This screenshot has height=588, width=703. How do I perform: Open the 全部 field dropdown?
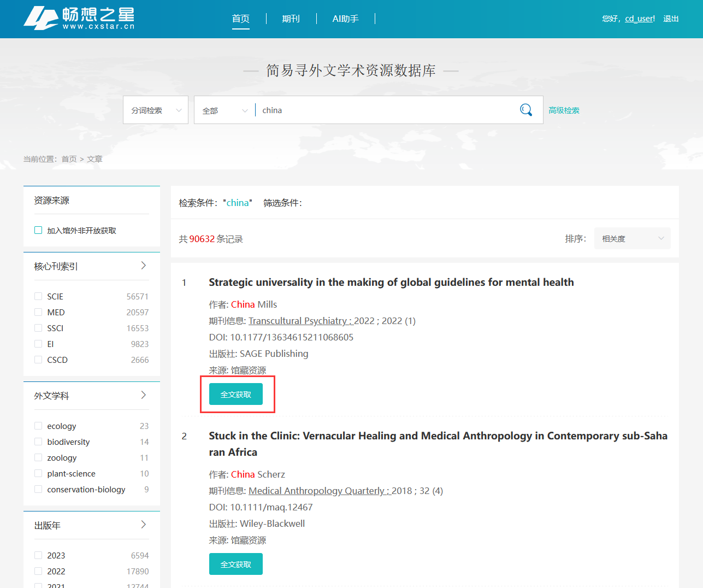coord(225,110)
